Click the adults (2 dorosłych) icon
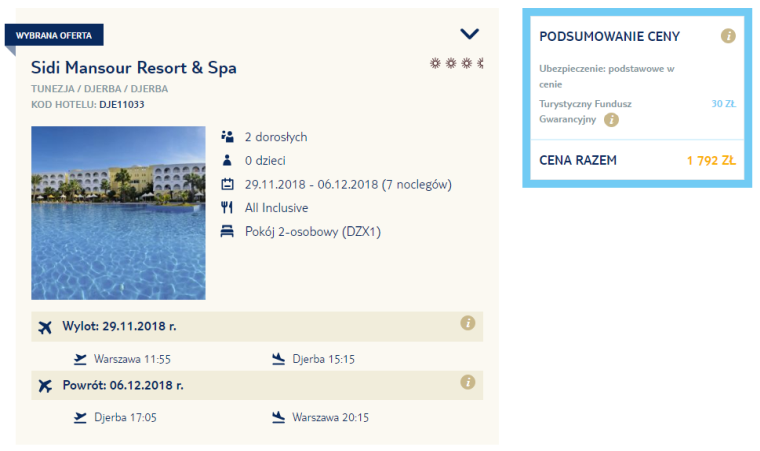The image size is (760, 451). [227, 137]
